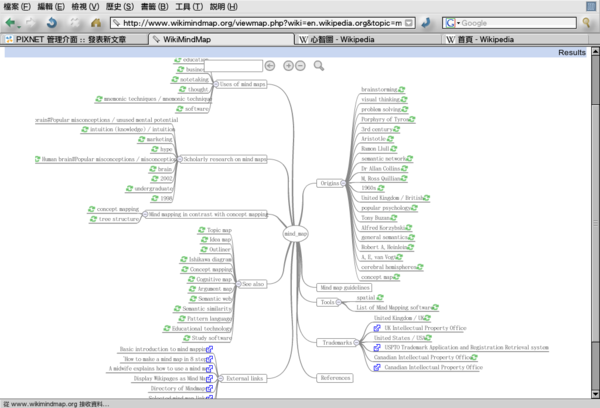Collapse the External links node
Screen dimensions: 600x408
coord(221,378)
